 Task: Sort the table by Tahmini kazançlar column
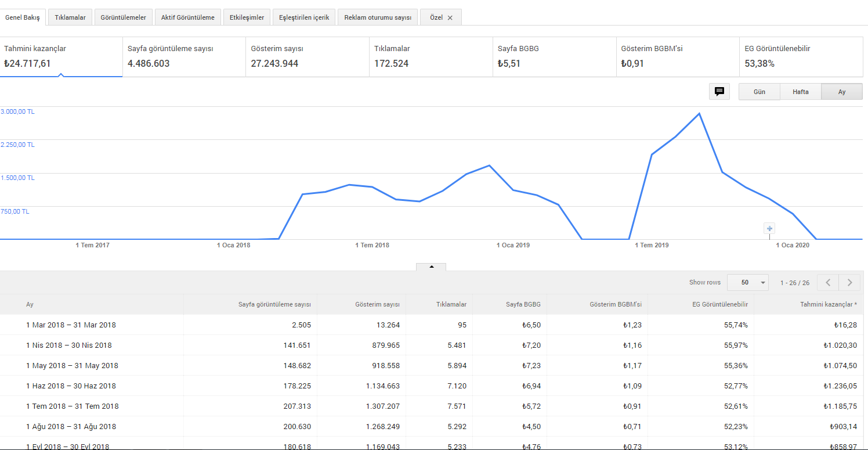pyautogui.click(x=829, y=304)
